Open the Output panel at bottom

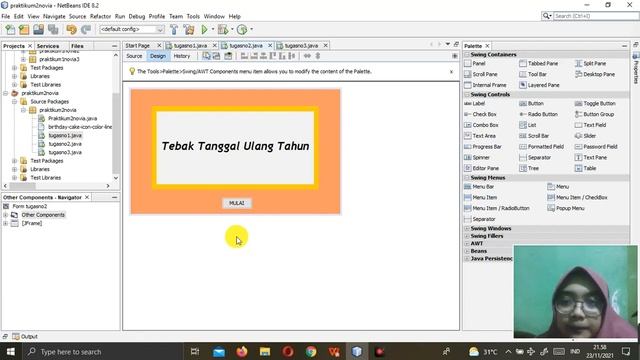pyautogui.click(x=25, y=337)
